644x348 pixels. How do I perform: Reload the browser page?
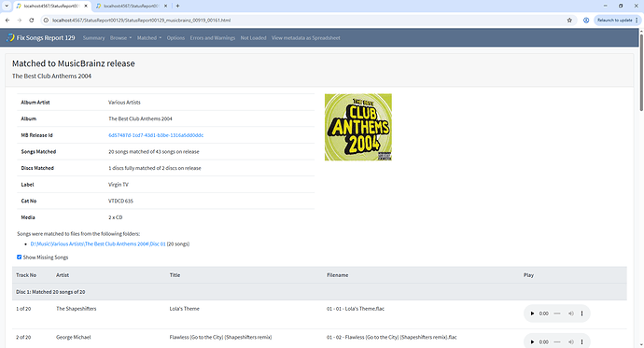tap(31, 21)
